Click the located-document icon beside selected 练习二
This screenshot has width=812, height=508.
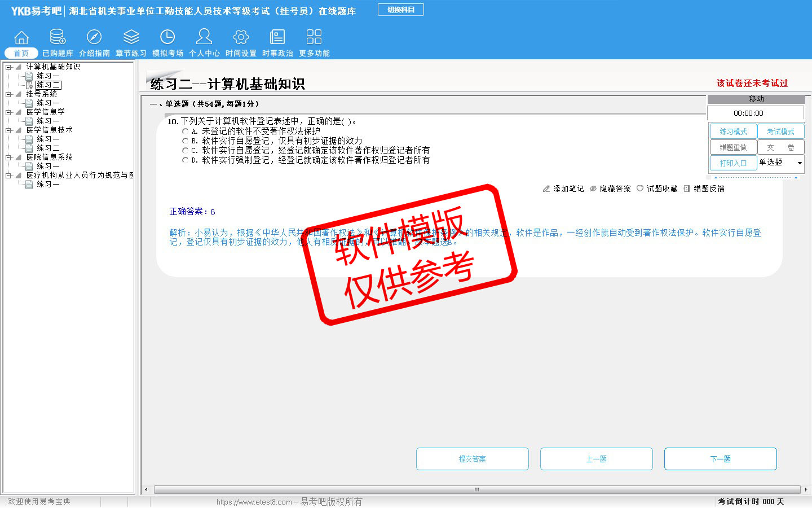[29, 85]
